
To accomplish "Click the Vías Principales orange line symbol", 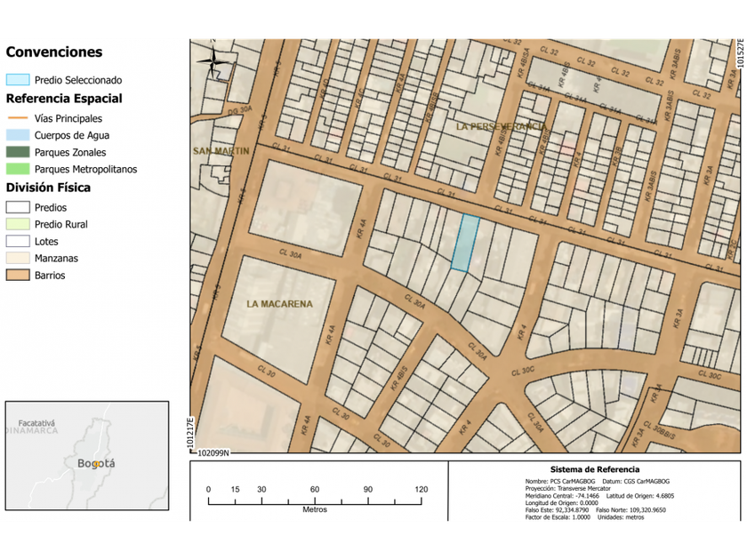I will pos(18,117).
